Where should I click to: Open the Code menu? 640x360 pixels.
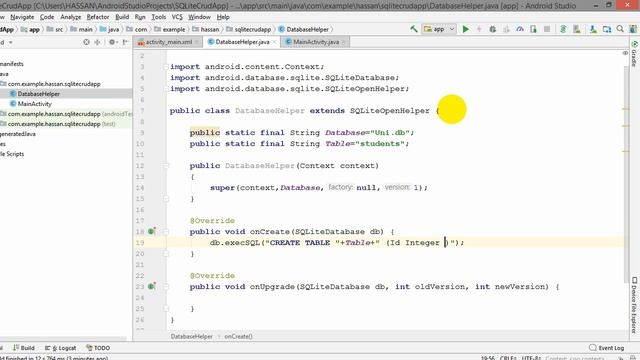47,17
